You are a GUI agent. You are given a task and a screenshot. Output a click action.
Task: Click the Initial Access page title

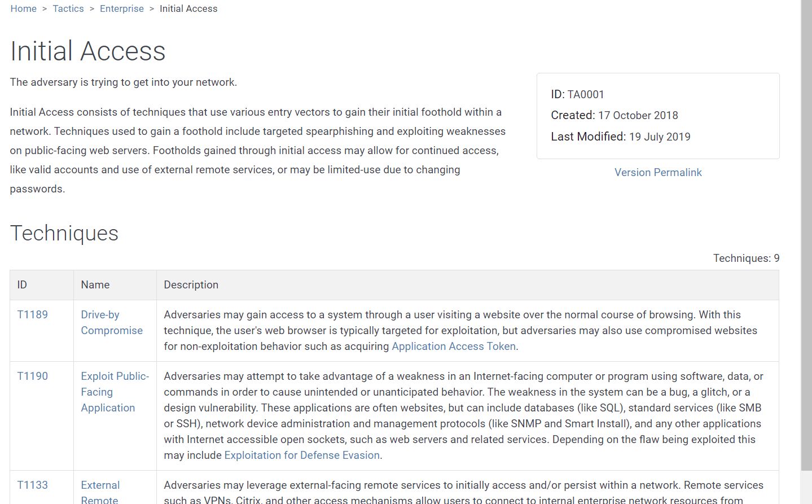coord(88,51)
